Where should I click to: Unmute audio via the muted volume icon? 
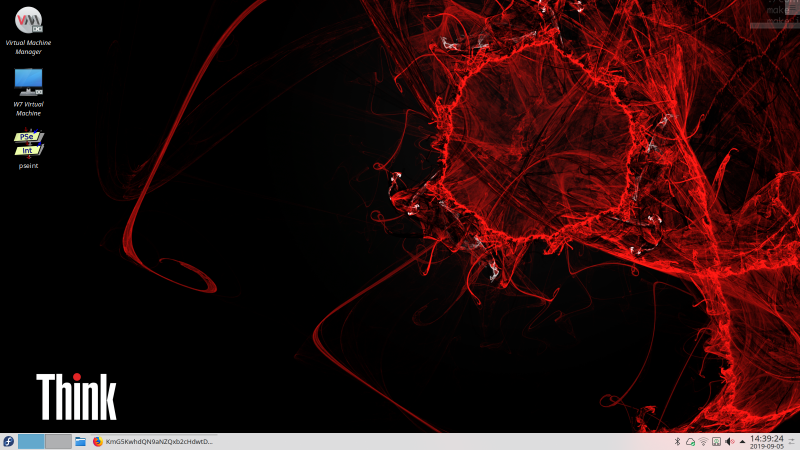(x=729, y=441)
